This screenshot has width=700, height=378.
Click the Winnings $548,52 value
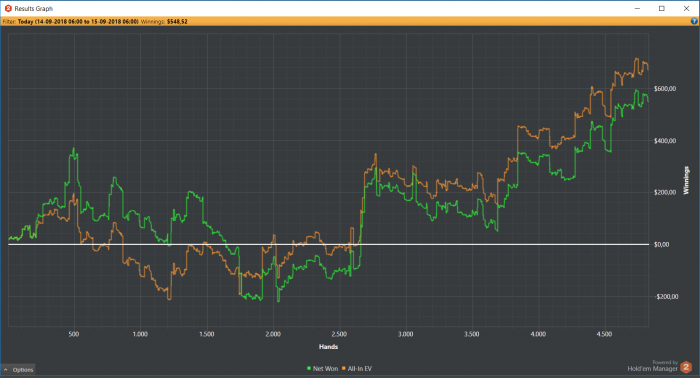(177, 21)
